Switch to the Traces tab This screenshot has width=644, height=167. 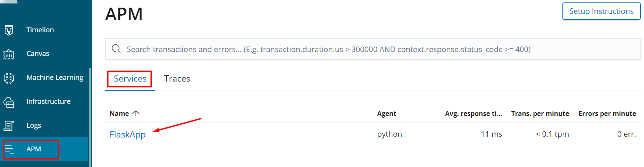(177, 79)
